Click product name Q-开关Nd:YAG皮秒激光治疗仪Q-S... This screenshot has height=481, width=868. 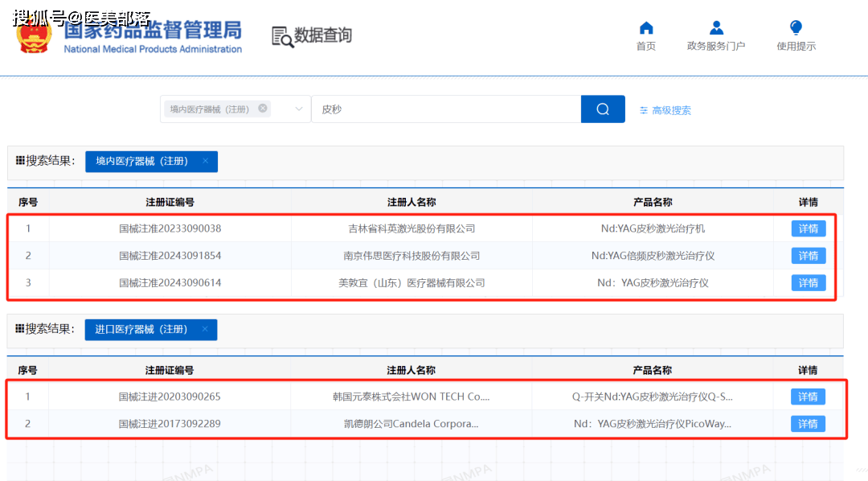652,397
